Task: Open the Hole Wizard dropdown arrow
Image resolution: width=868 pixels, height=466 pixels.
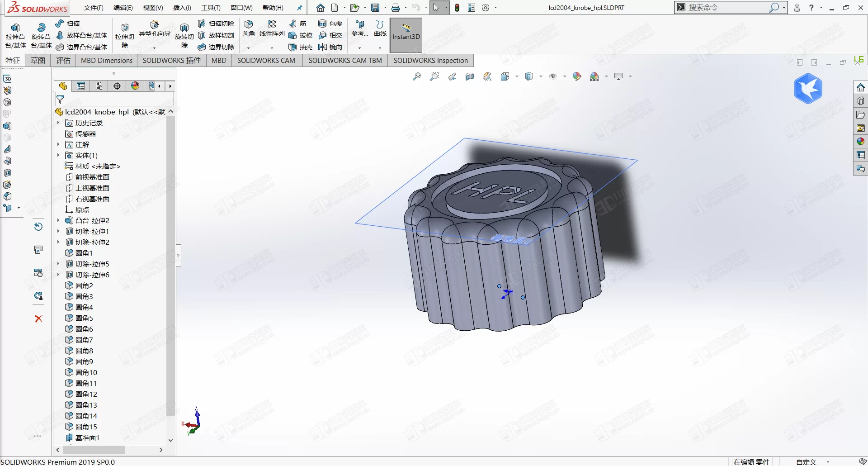Action: pos(154,48)
